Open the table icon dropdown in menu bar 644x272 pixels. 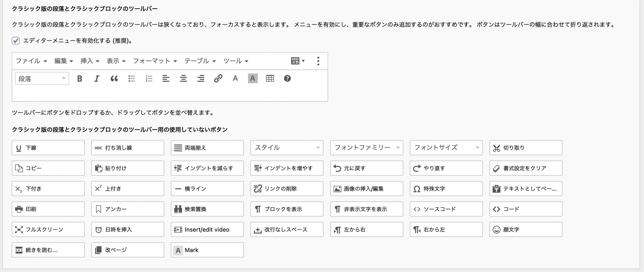tap(298, 61)
